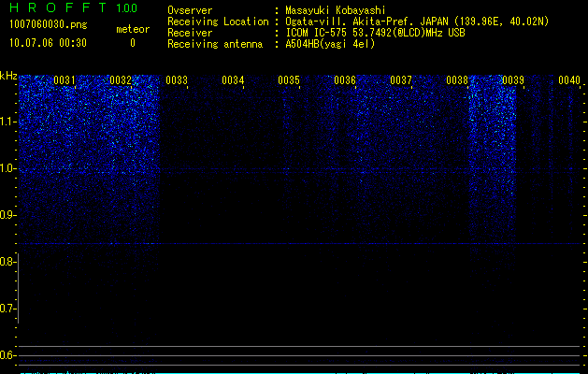Click the Receiving Location label
Viewport: 588px width, 374px height.
click(218, 22)
